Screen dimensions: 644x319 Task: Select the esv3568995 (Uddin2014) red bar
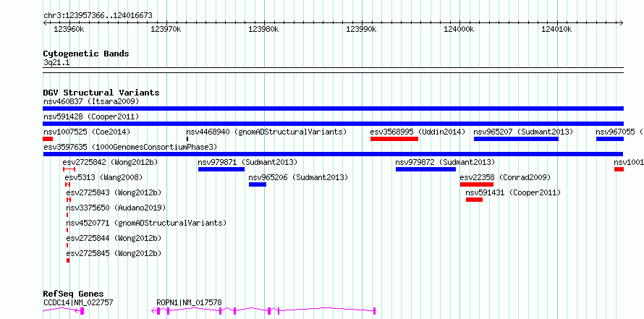point(394,139)
